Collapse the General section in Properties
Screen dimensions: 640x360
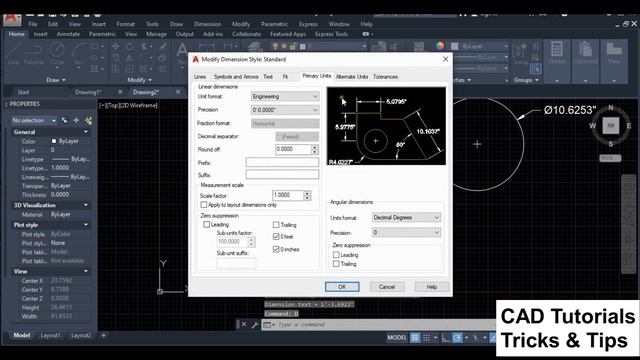tap(86, 132)
